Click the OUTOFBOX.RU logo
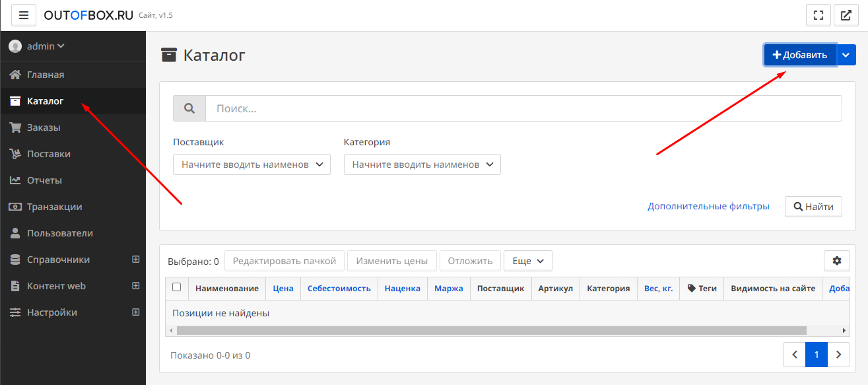868x385 pixels. [x=88, y=15]
